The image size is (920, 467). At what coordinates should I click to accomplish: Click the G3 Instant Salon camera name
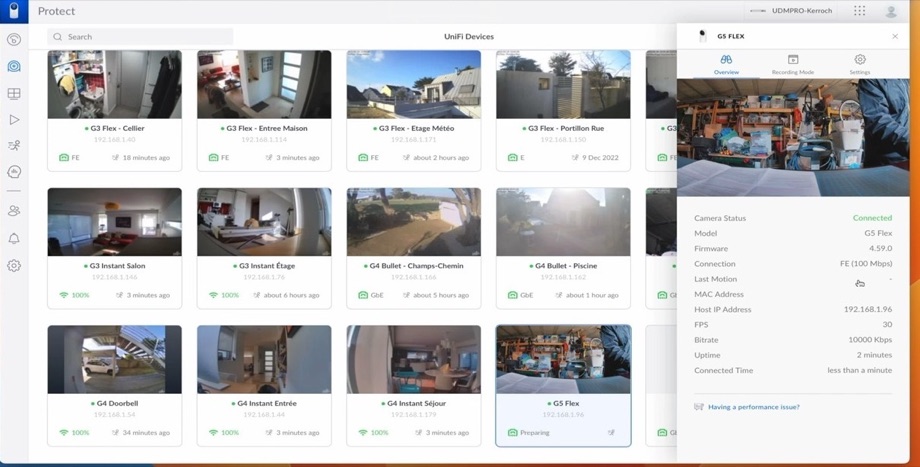coord(117,266)
